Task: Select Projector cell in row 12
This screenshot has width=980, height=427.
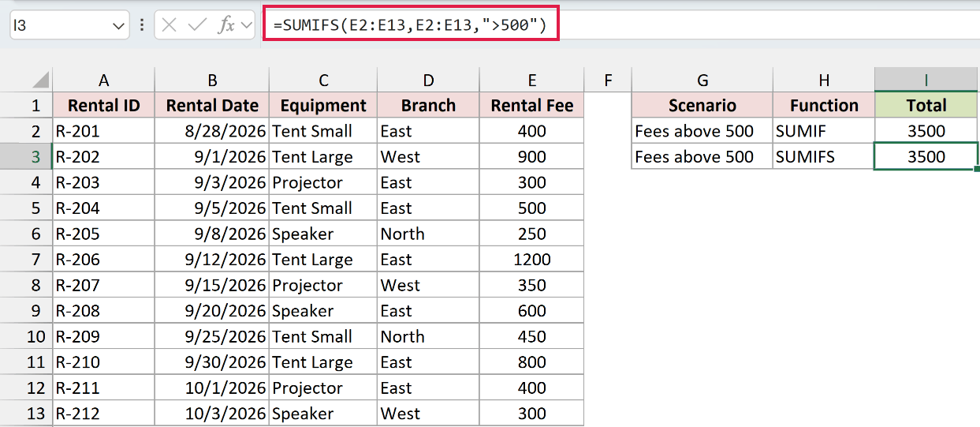Action: [323, 388]
